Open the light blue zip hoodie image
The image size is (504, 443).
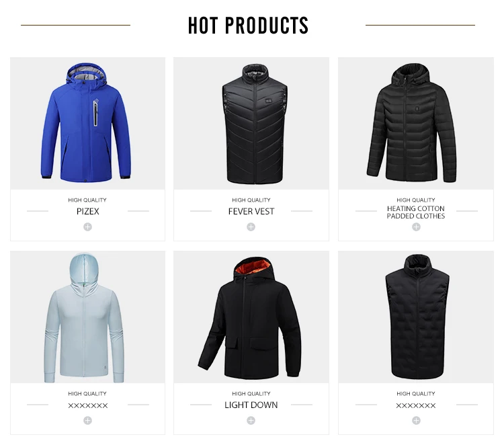tap(88, 317)
